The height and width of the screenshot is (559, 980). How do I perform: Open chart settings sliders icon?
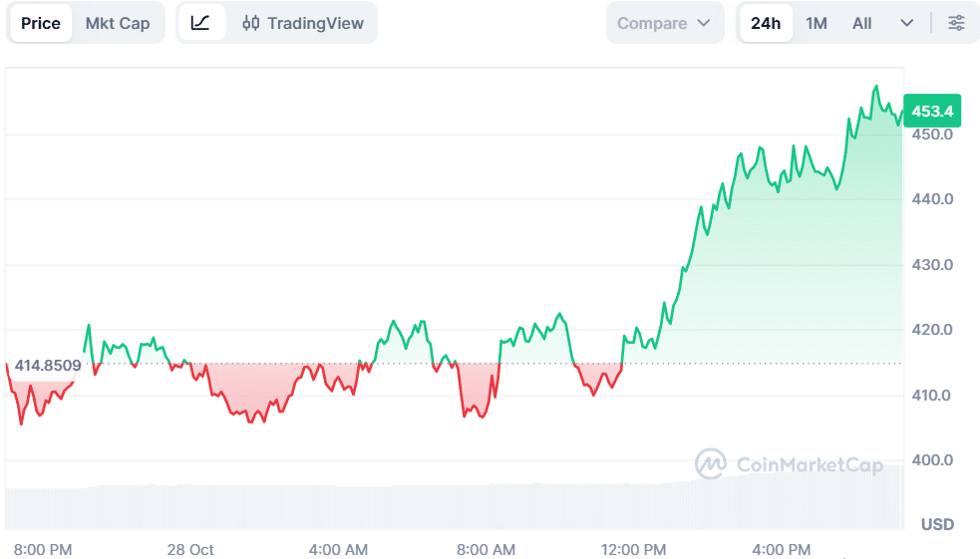pos(956,23)
